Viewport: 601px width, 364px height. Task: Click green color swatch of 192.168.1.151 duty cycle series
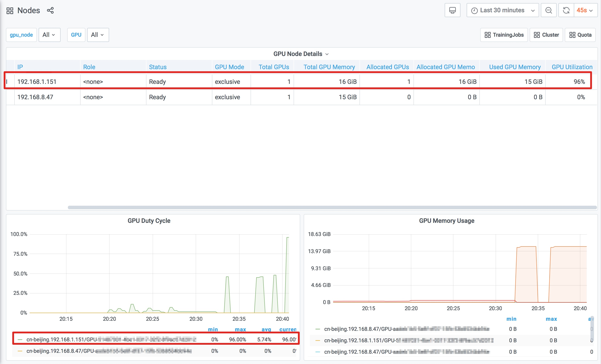20,339
